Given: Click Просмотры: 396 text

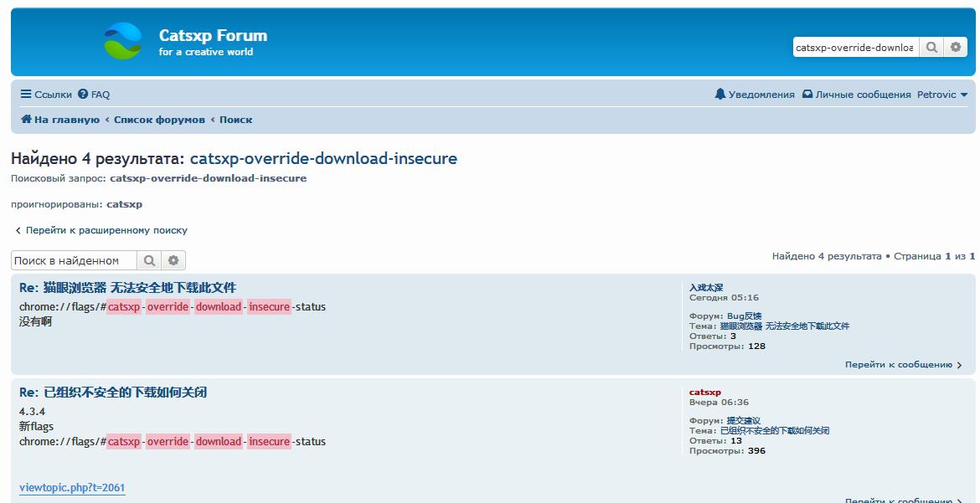Looking at the screenshot, I should point(727,451).
